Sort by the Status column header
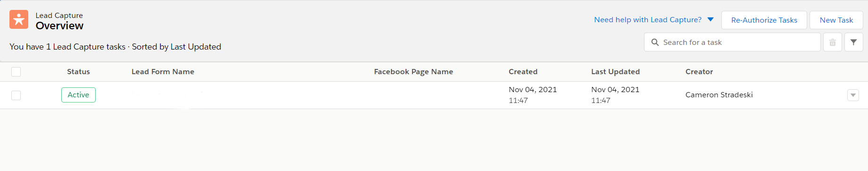868x171 pixels. coord(78,72)
